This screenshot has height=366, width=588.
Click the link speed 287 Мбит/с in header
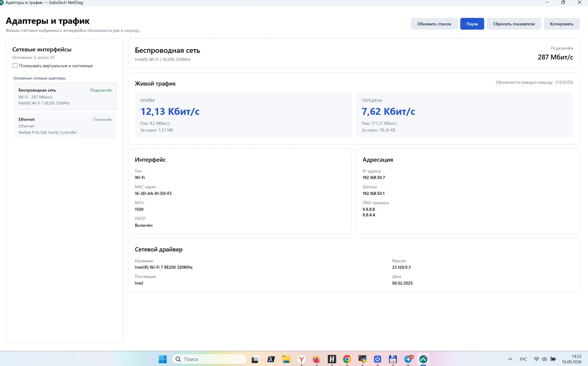555,57
